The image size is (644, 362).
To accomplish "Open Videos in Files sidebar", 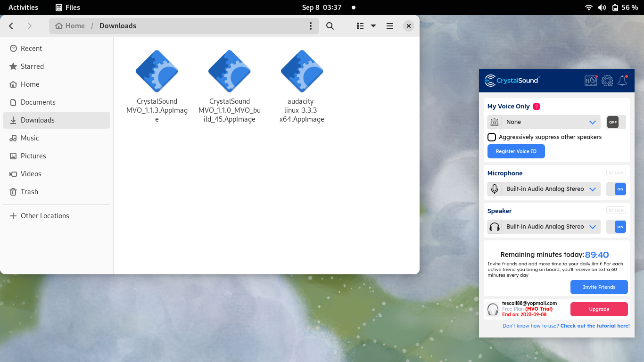I will (x=57, y=174).
